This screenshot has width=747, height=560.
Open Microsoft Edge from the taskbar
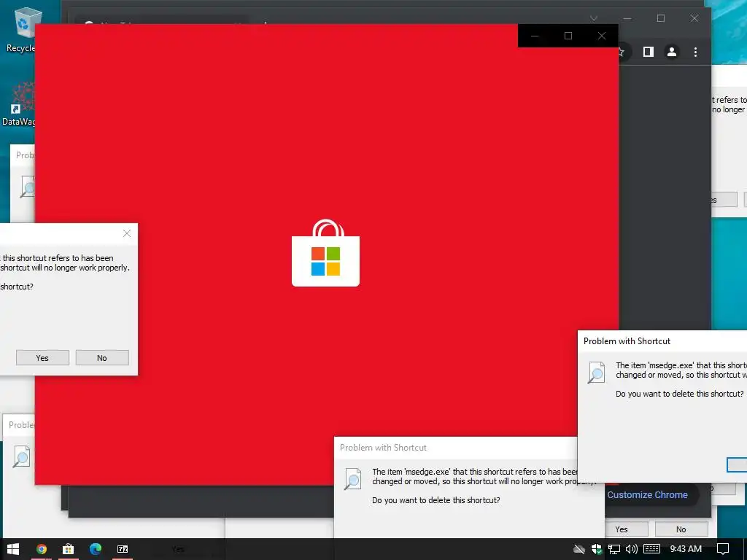tap(96, 549)
